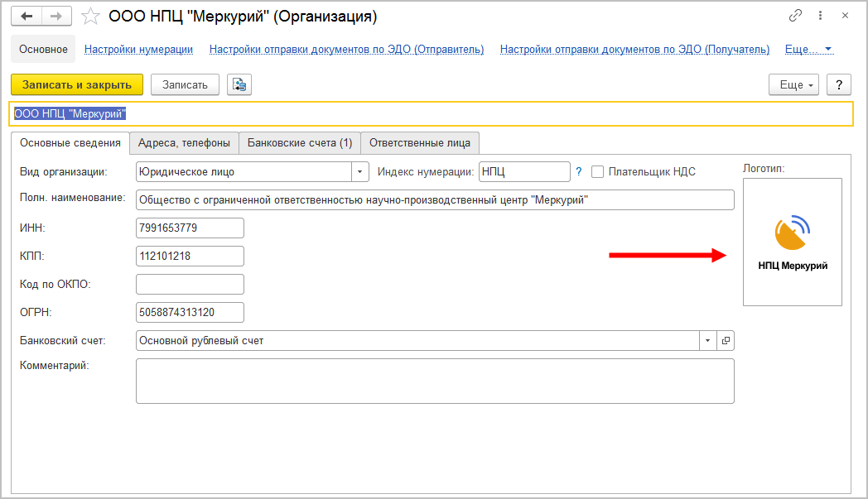The height and width of the screenshot is (499, 868).
Task: Open Настройки нумерации link
Action: pyautogui.click(x=138, y=50)
